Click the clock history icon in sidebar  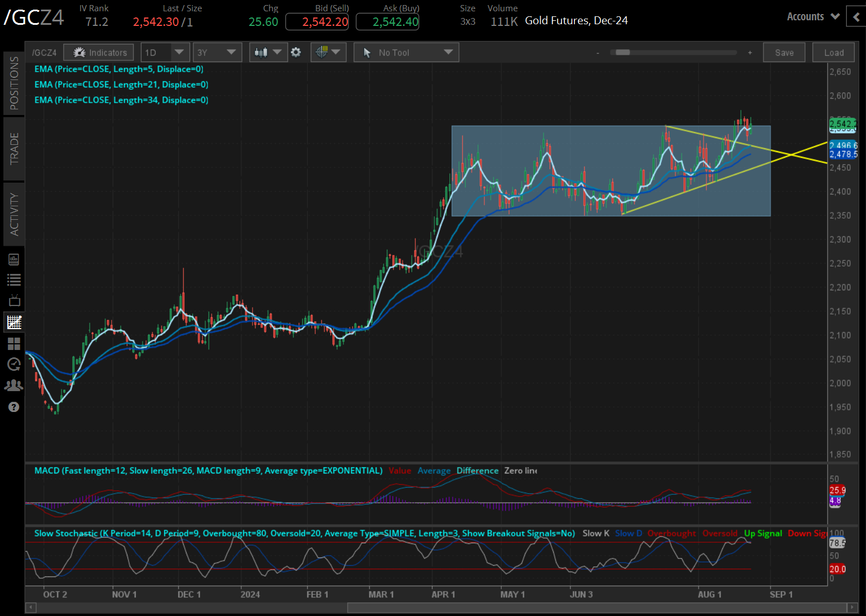[x=14, y=364]
